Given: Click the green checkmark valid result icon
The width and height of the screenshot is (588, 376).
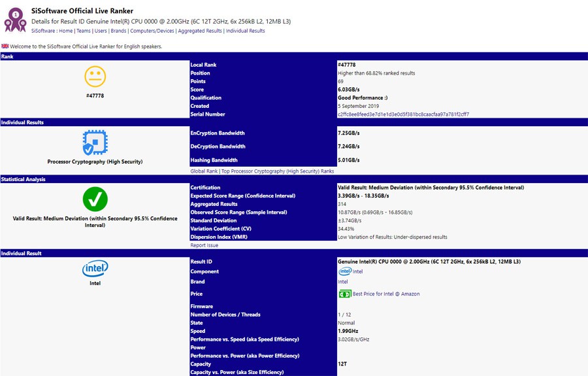Looking at the screenshot, I should point(95,199).
